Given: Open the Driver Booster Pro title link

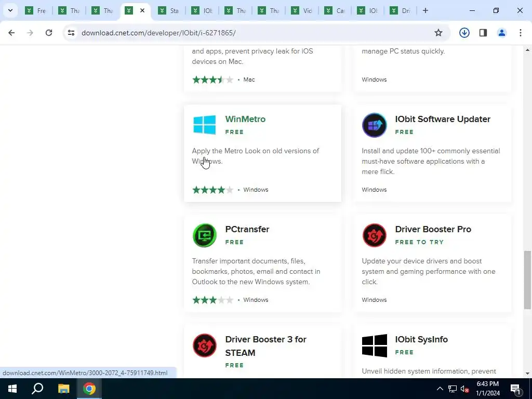Looking at the screenshot, I should (x=433, y=229).
